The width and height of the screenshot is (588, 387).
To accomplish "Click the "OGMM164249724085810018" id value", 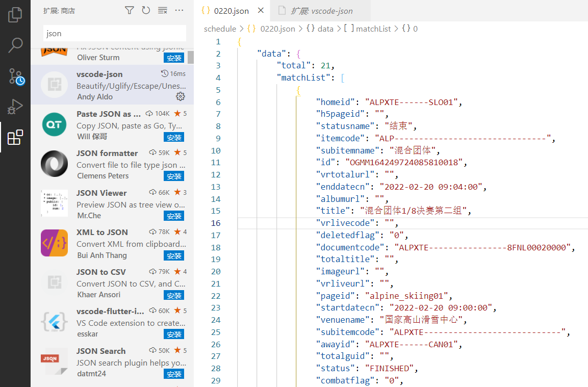I will click(x=404, y=162).
